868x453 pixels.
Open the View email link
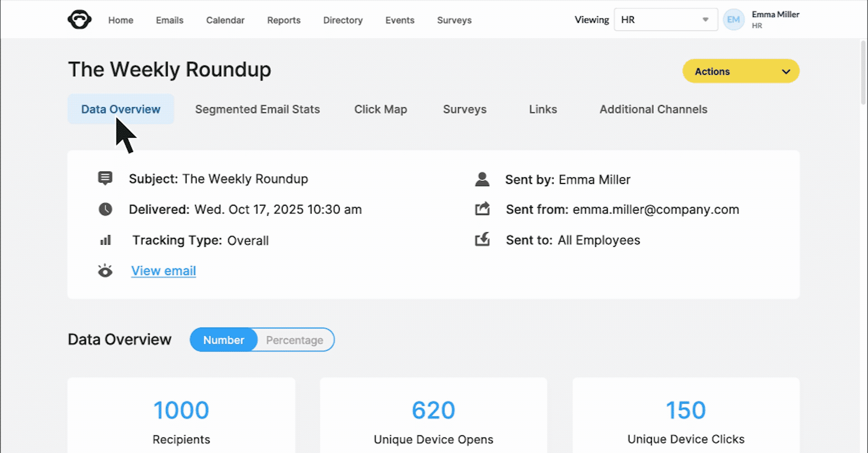pyautogui.click(x=164, y=271)
